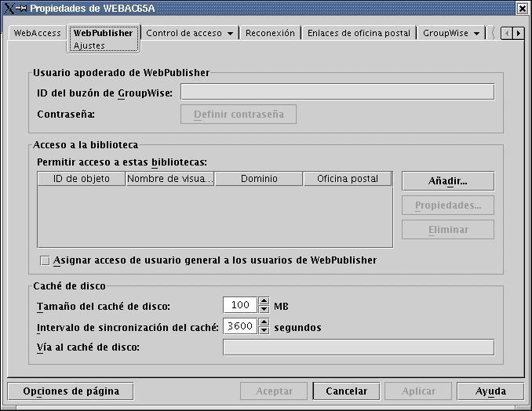This screenshot has height=411, width=532.
Task: Enable Asignar acceso de usuario general checkbox
Action: coord(45,260)
